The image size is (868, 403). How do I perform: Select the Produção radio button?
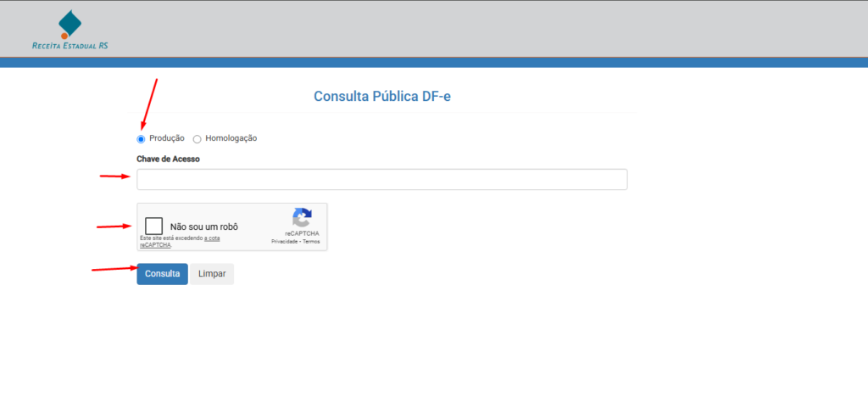coord(141,139)
